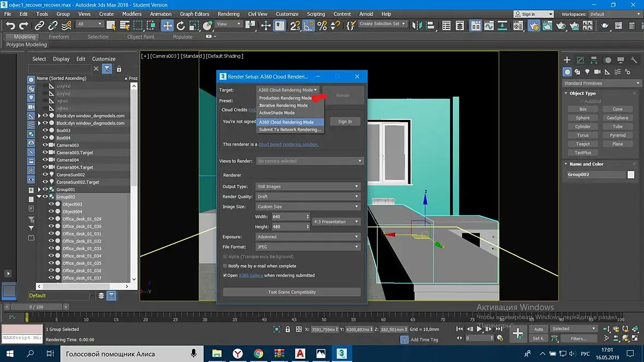Click the Group002 object color swatch
Viewport: 644px width, 362px height.
pos(631,174)
